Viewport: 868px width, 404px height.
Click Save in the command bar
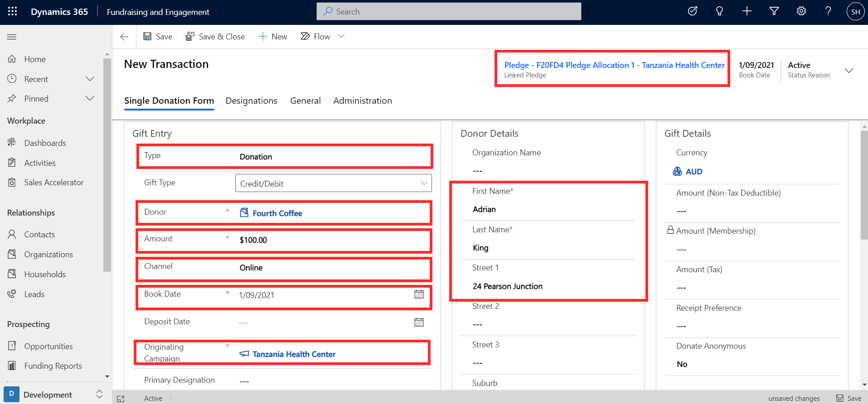(x=158, y=37)
